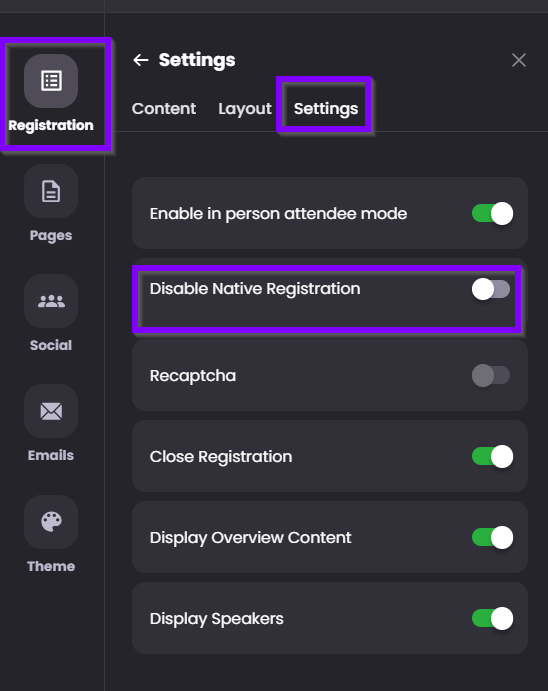Viewport: 548px width, 691px height.
Task: Open the Registration sidebar icon
Action: [51, 81]
